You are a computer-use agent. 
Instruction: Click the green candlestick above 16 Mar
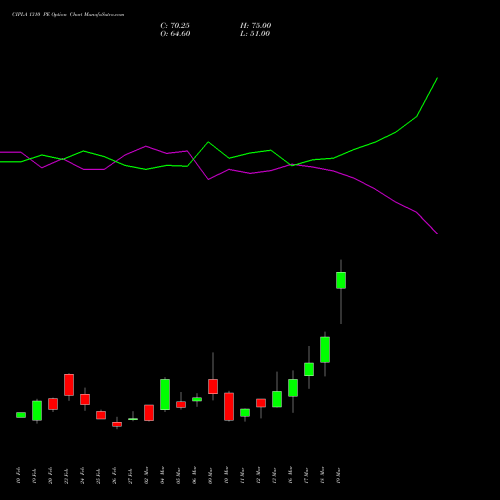pyautogui.click(x=293, y=388)
